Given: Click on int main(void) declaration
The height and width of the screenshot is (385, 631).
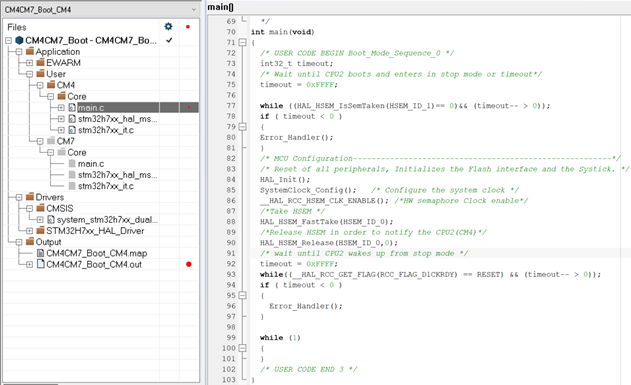Looking at the screenshot, I should pyautogui.click(x=283, y=32).
